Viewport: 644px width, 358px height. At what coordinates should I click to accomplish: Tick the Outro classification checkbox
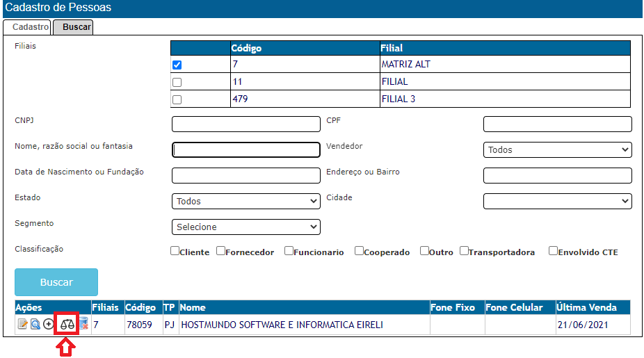[425, 251]
